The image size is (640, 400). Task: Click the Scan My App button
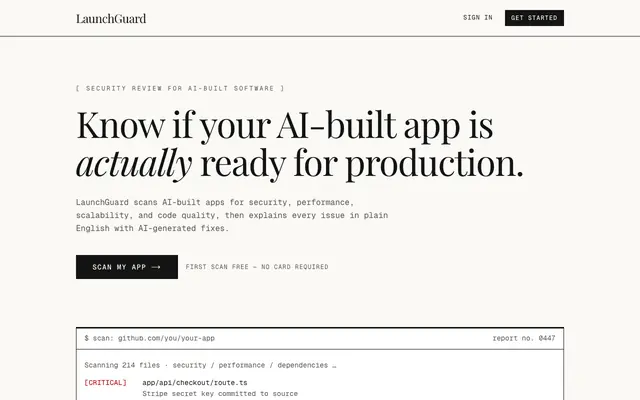point(127,267)
